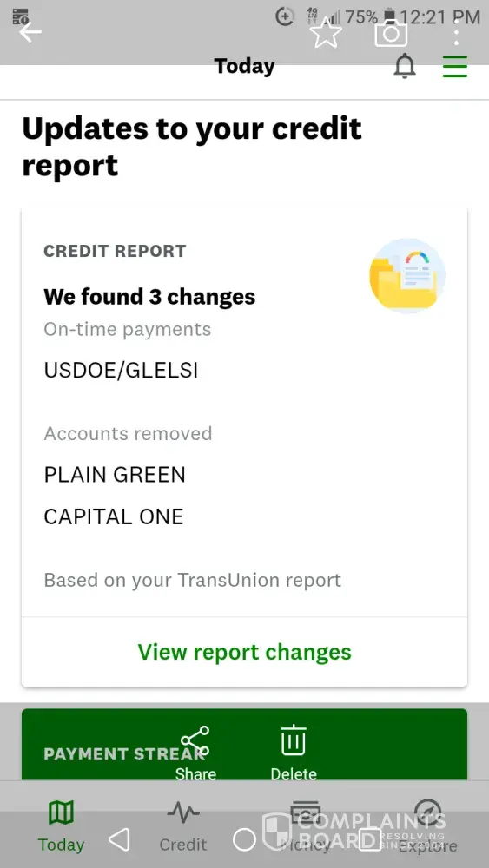Switch to the Credit tab
This screenshot has height=868, width=489.
coord(183,826)
